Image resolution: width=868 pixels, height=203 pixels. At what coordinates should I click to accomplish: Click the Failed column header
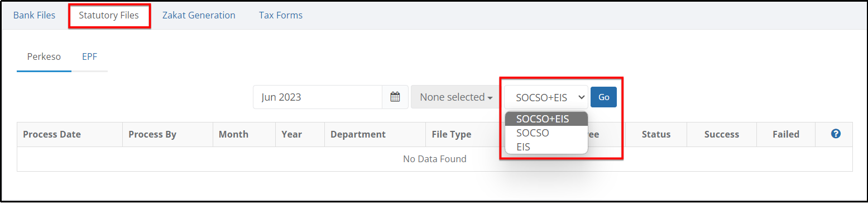tap(786, 134)
